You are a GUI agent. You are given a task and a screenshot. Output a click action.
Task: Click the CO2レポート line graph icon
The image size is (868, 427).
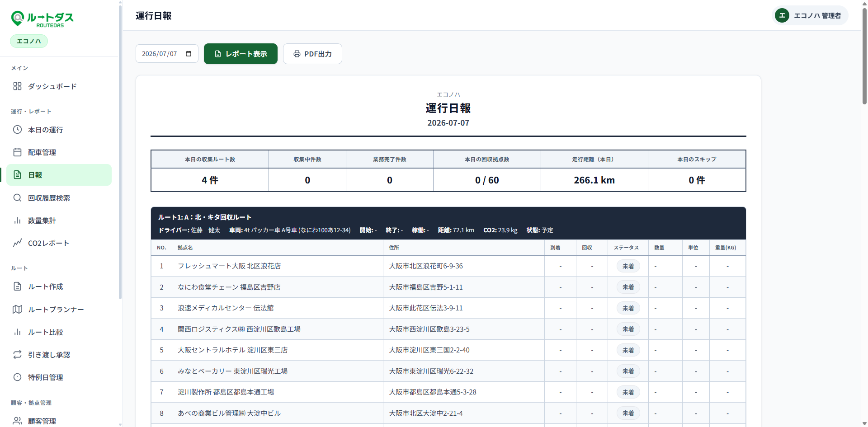tap(17, 243)
